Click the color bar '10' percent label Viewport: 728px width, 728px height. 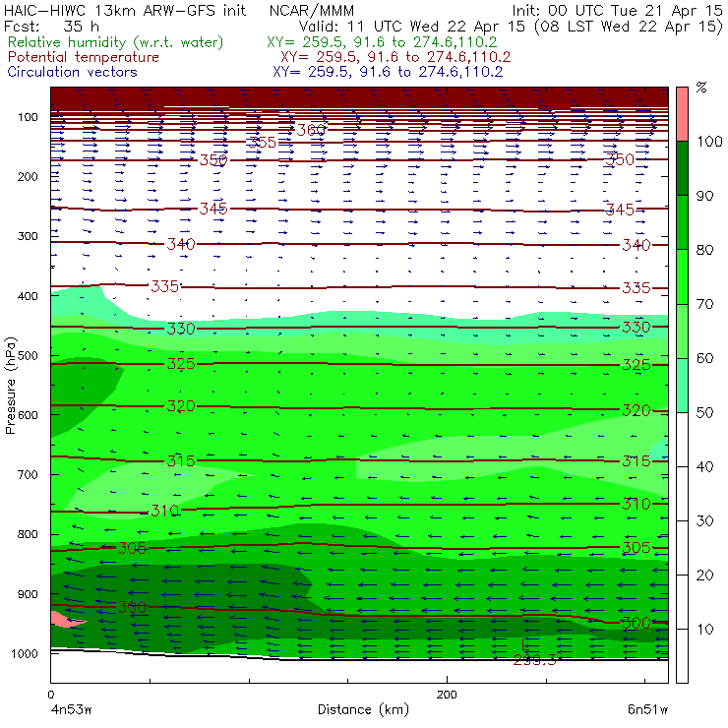pos(704,629)
